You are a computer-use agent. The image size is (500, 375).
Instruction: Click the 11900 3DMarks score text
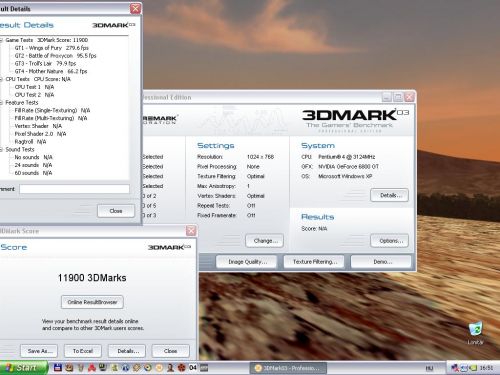[92, 278]
